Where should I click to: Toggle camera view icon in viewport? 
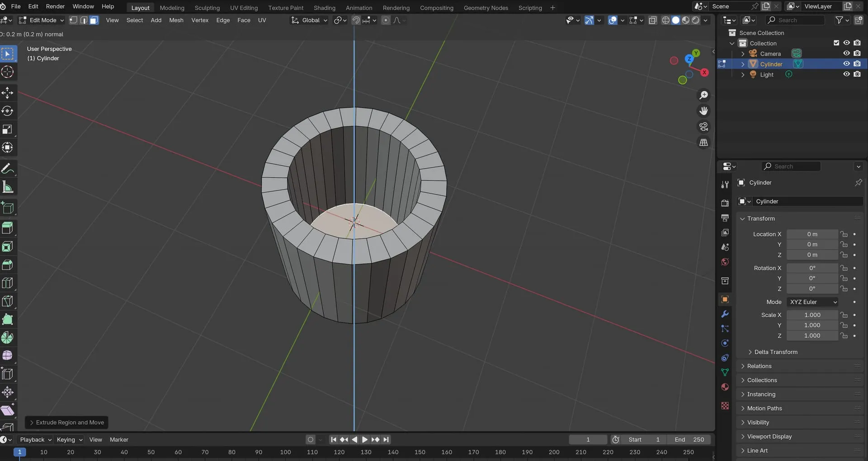tap(703, 127)
